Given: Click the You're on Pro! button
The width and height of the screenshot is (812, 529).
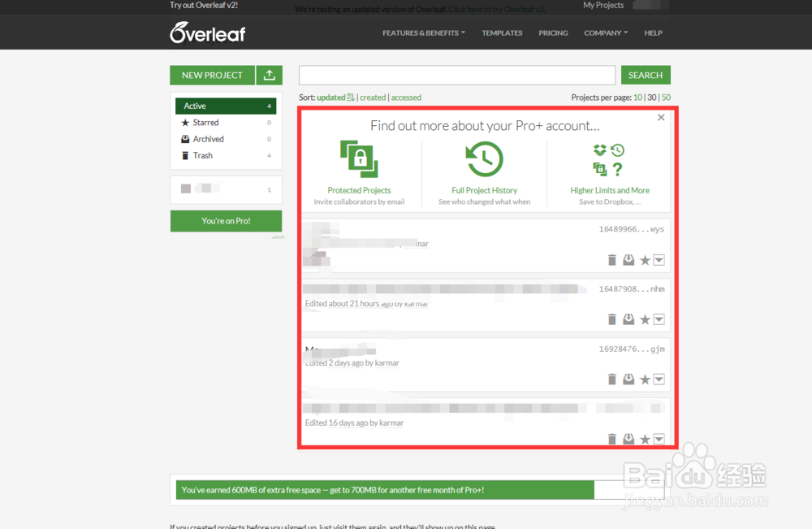Looking at the screenshot, I should coord(226,221).
